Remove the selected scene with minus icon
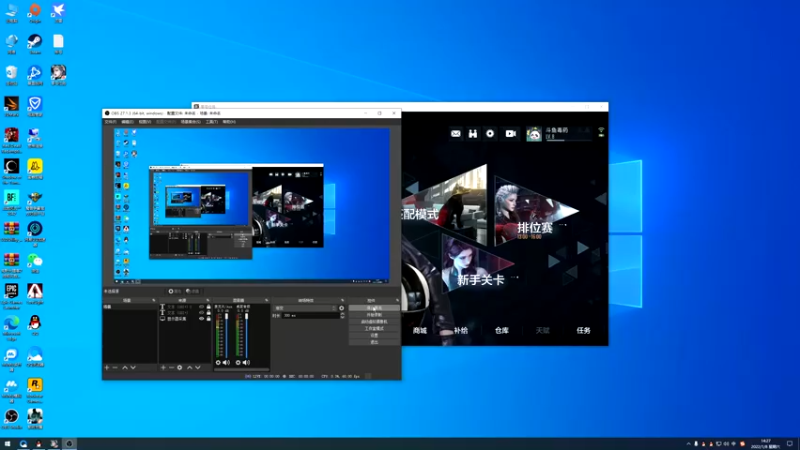Viewport: 800px width, 450px height. (115, 367)
